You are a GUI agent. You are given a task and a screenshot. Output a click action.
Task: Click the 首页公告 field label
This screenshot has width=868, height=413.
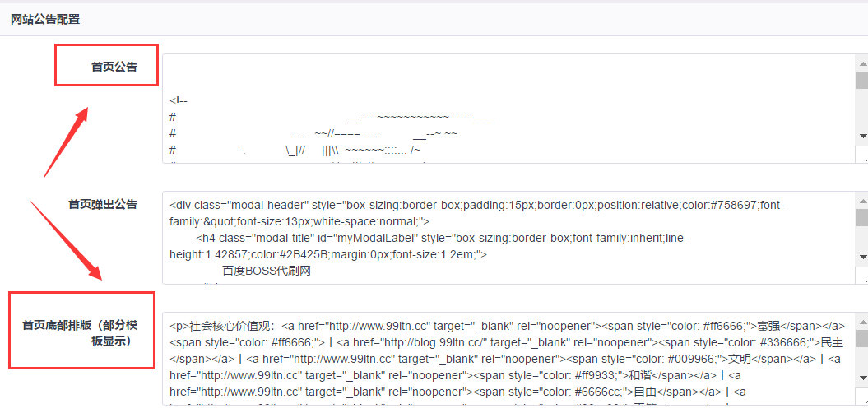pyautogui.click(x=114, y=67)
